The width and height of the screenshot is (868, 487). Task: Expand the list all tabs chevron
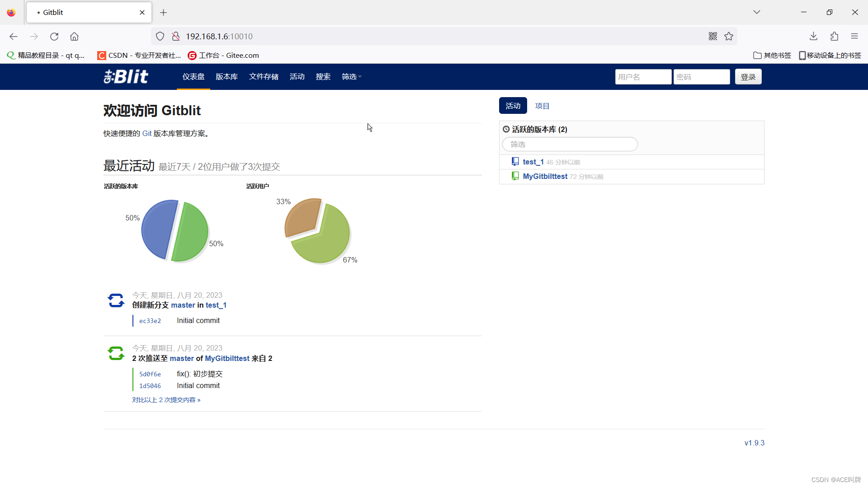(x=757, y=12)
